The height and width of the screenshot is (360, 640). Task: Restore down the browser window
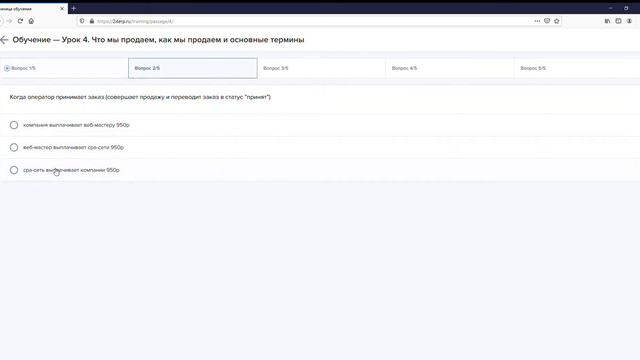(626, 8)
